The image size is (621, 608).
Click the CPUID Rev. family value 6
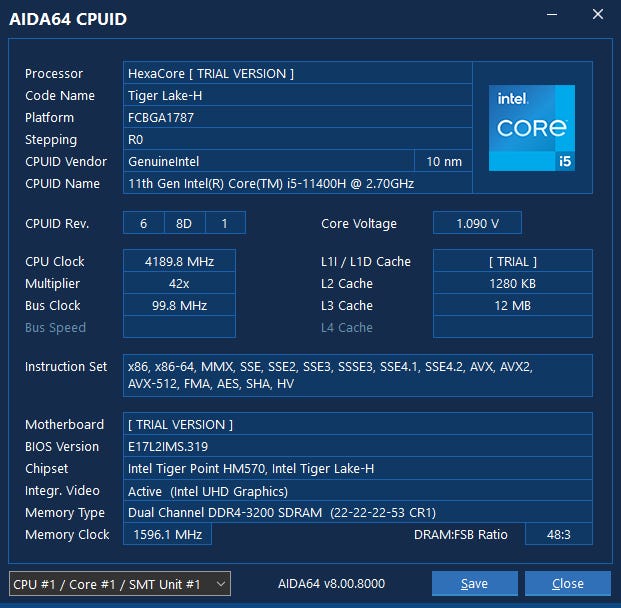tap(144, 223)
